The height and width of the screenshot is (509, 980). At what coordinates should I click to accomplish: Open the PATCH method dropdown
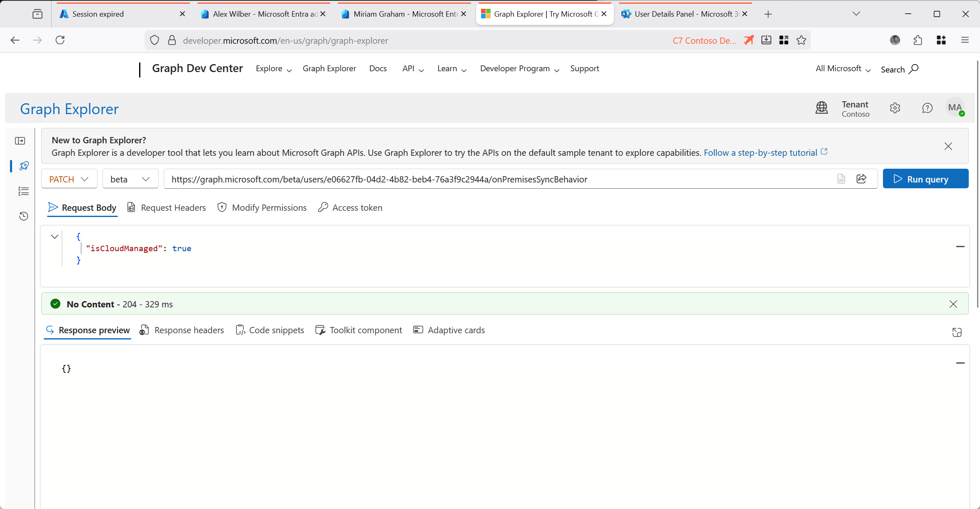pyautogui.click(x=69, y=179)
